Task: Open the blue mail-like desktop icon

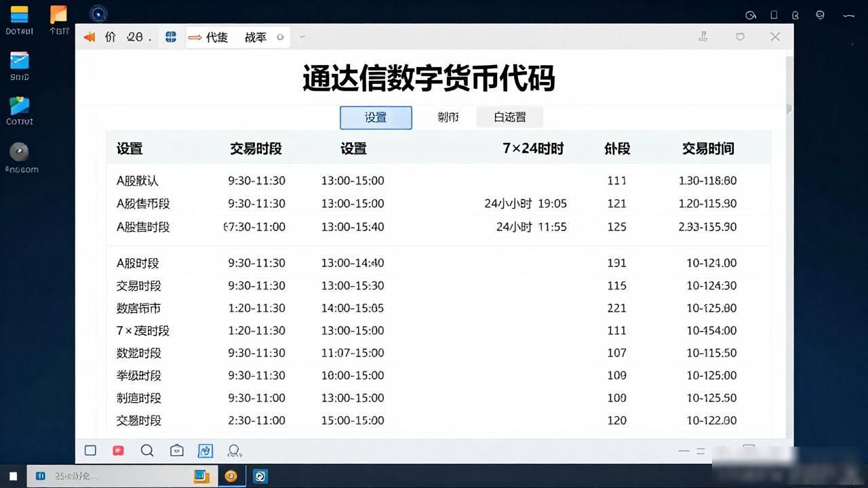Action: coord(19,60)
